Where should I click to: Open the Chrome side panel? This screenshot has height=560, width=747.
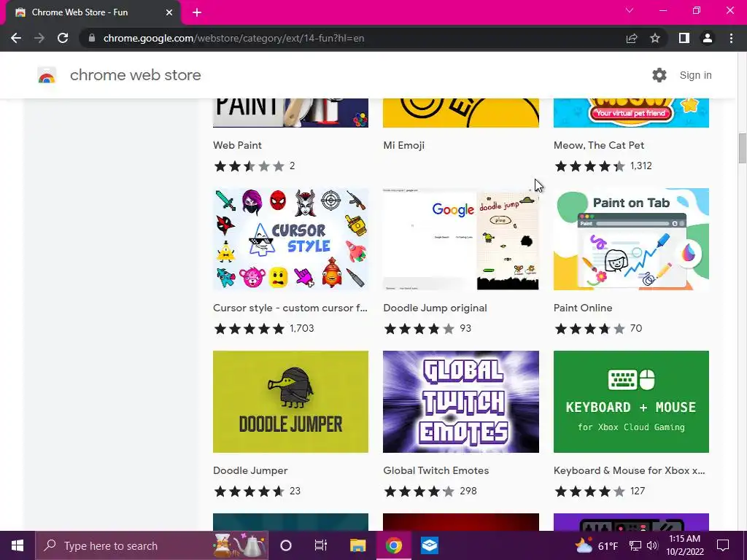(x=684, y=38)
